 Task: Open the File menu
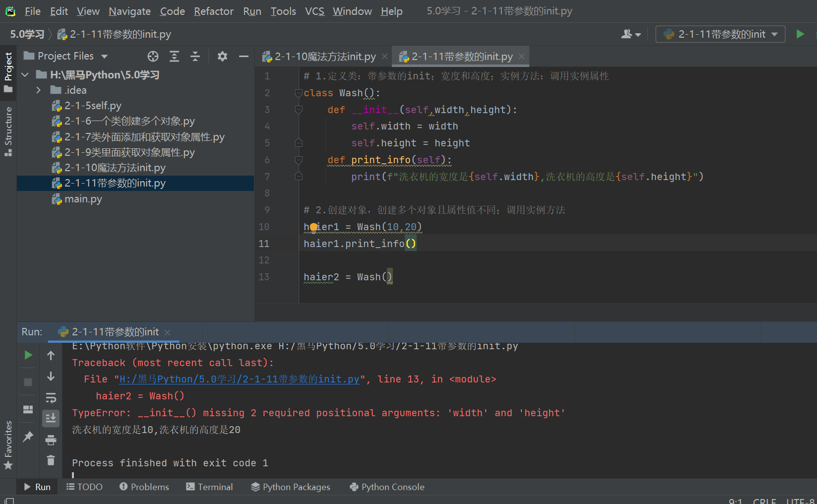pyautogui.click(x=33, y=11)
